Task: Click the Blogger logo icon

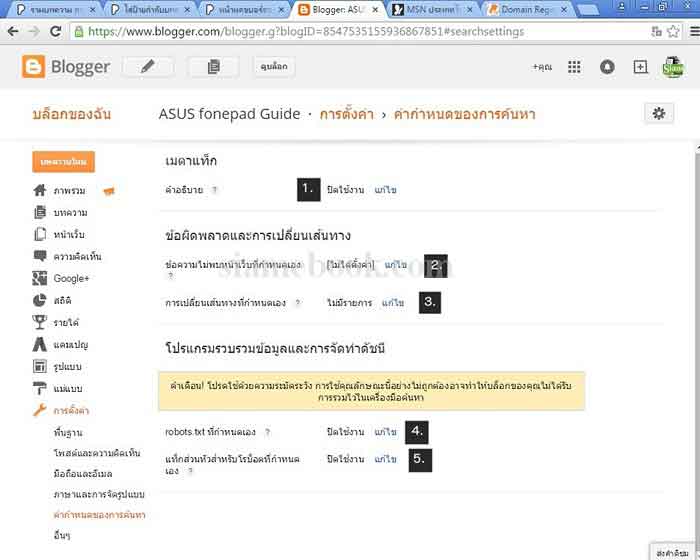Action: [33, 67]
